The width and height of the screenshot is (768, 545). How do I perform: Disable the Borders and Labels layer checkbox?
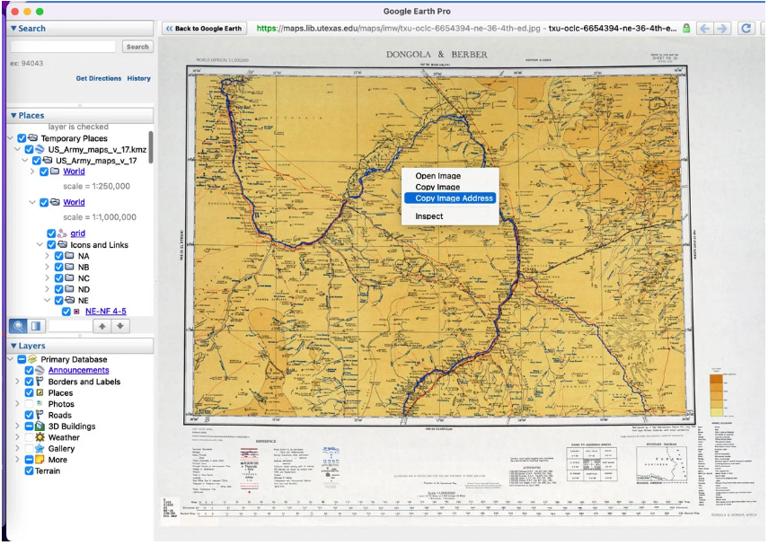pos(29,381)
